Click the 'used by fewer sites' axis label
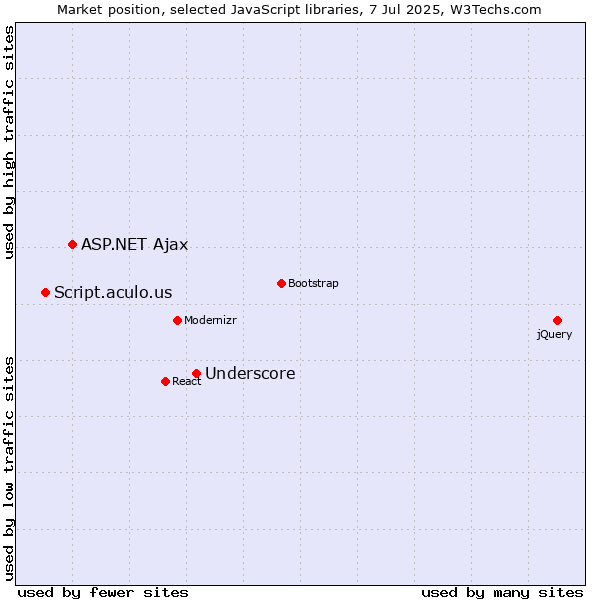 pyautogui.click(x=103, y=593)
